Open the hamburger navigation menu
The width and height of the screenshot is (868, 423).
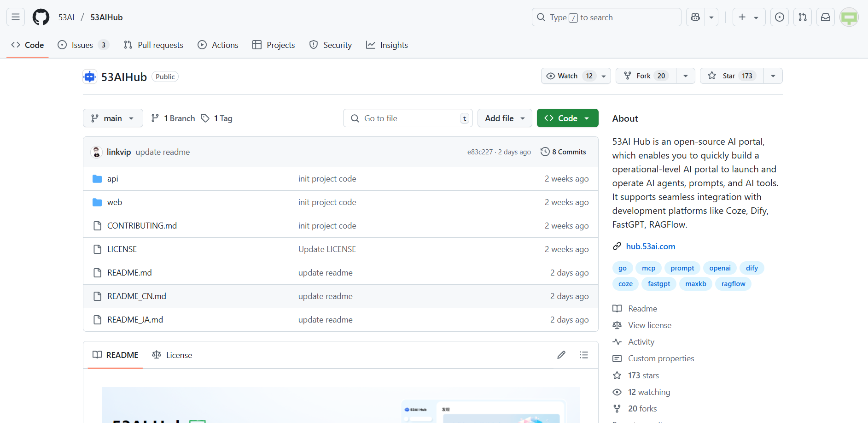click(16, 17)
